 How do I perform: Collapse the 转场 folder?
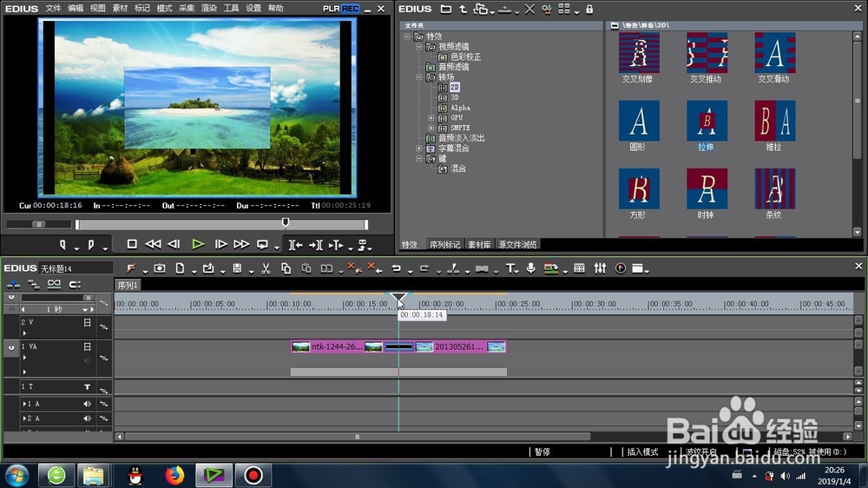click(419, 77)
